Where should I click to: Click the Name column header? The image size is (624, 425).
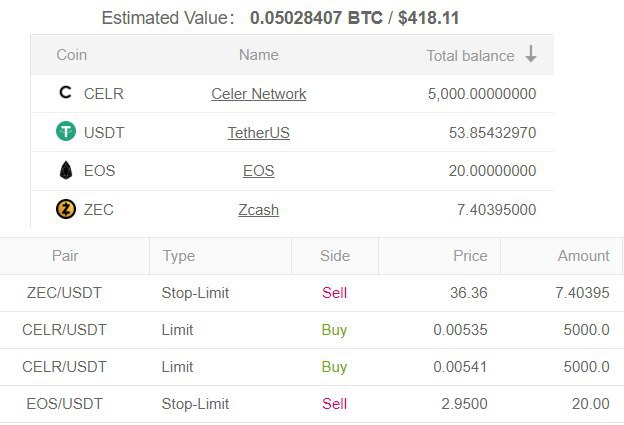pyautogui.click(x=258, y=56)
